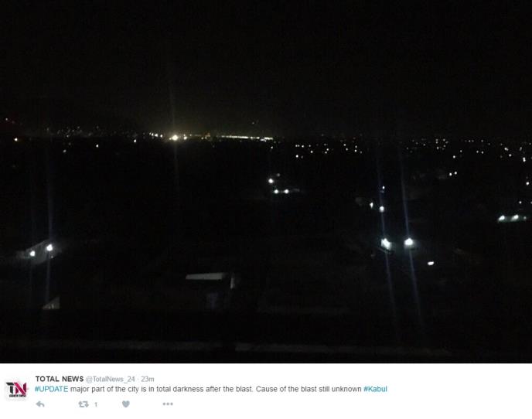Open the 23m timestamp permalink
Image resolution: width=532 pixels, height=419 pixels.
148,379
